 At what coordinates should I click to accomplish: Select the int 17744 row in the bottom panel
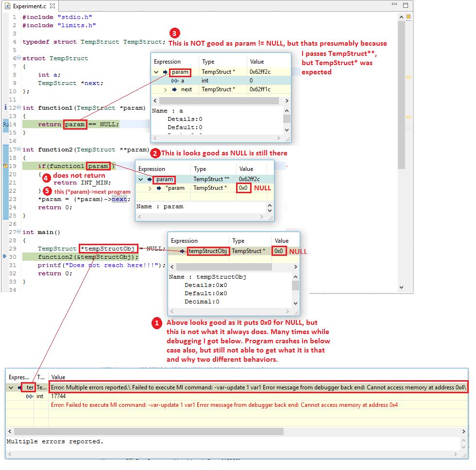[x=237, y=396]
